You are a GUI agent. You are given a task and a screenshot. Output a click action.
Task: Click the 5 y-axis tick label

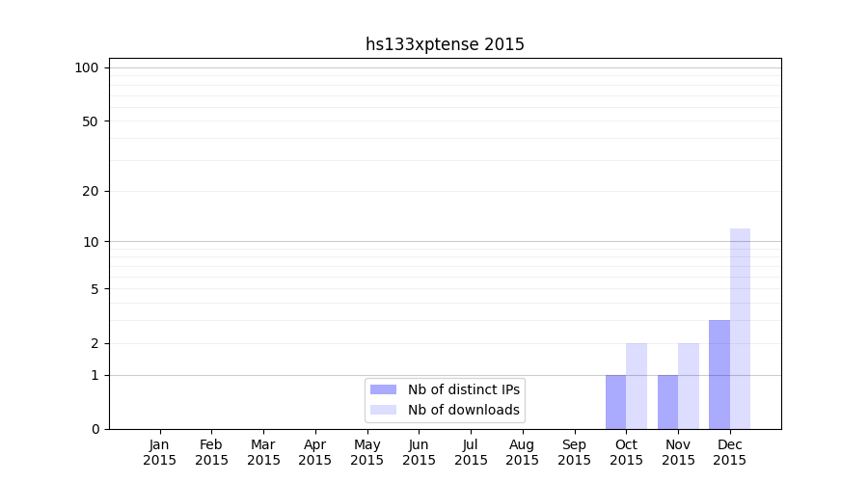click(x=95, y=289)
